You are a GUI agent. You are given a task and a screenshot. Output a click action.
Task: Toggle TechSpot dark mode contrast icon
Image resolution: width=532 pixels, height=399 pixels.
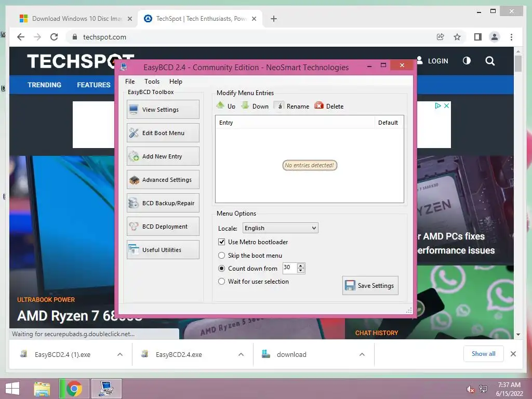[467, 61]
